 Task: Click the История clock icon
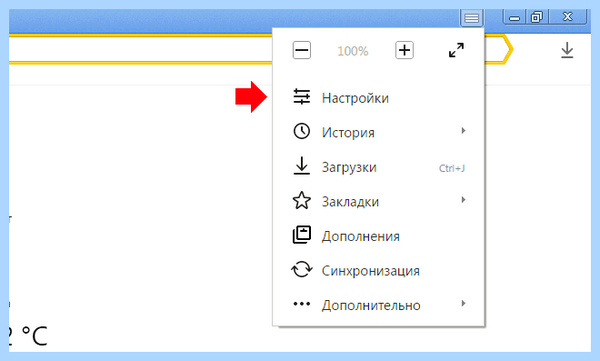[302, 131]
